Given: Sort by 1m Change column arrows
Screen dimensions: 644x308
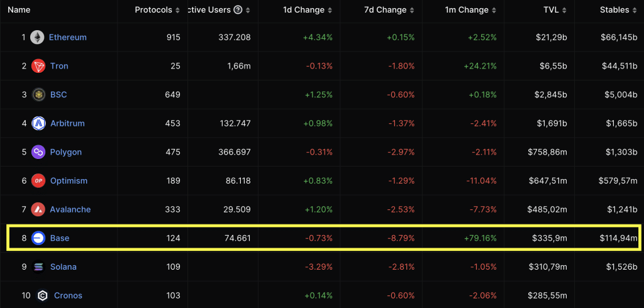Looking at the screenshot, I should coord(495,10).
